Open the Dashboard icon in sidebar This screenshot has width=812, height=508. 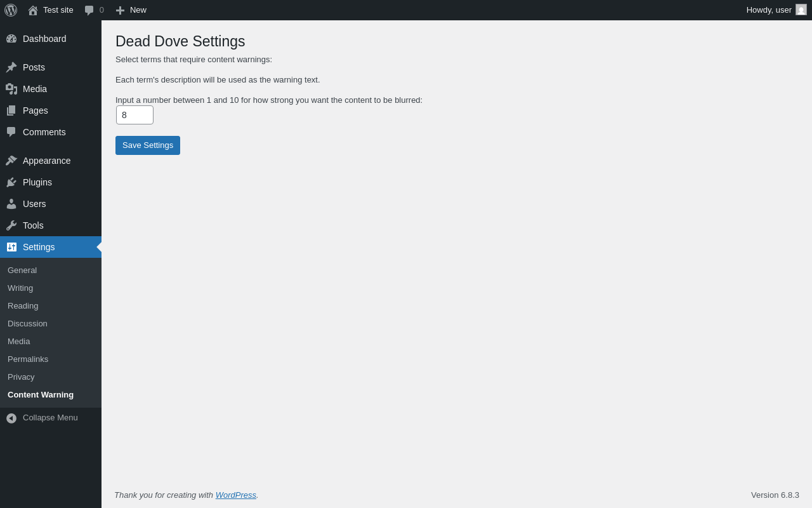point(11,39)
